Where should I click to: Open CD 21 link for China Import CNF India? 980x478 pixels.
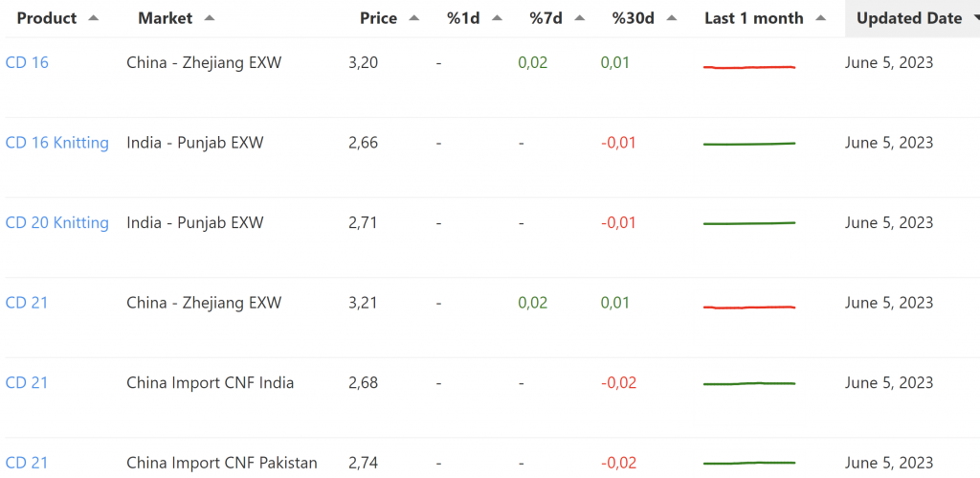(x=27, y=383)
